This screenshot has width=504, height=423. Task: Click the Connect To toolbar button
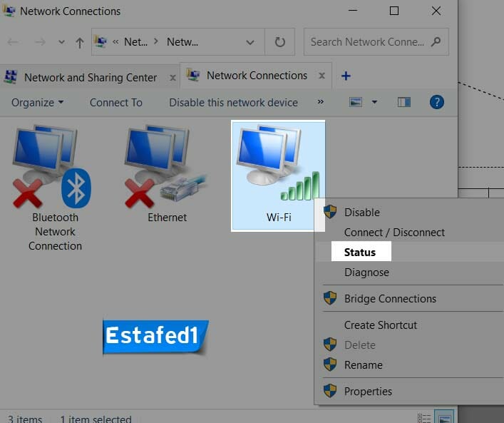tap(115, 102)
